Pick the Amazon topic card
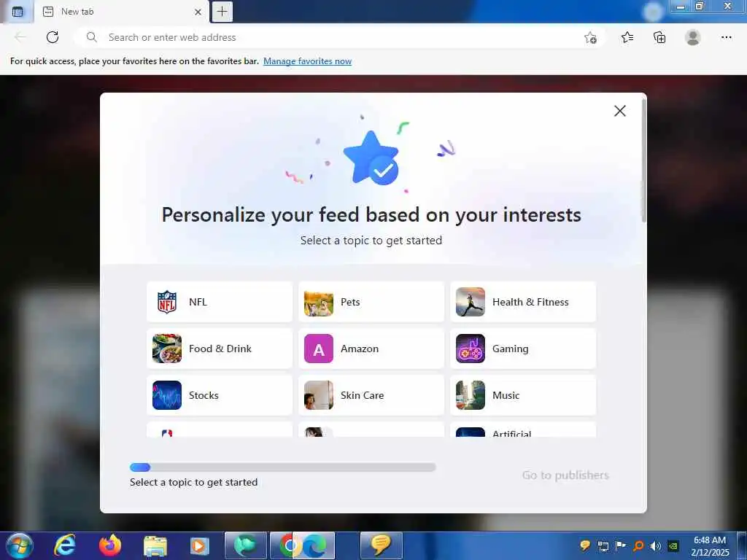This screenshot has width=747, height=560. coord(371,349)
